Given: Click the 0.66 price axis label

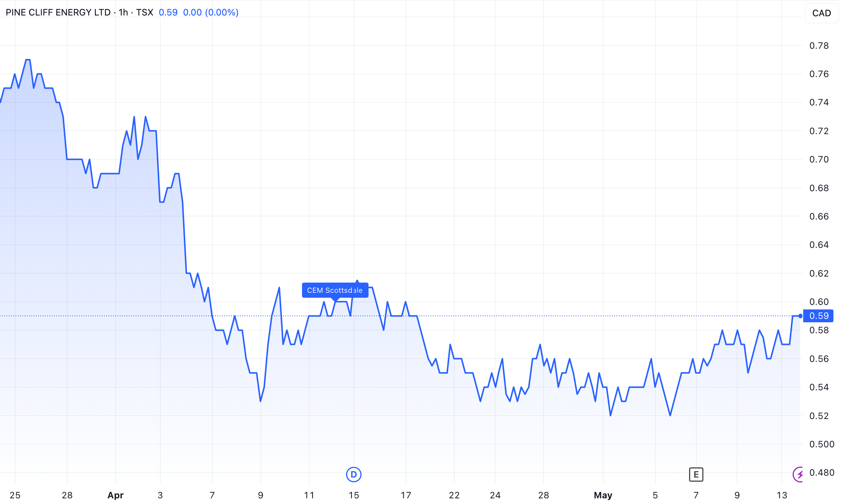Looking at the screenshot, I should tap(819, 216).
